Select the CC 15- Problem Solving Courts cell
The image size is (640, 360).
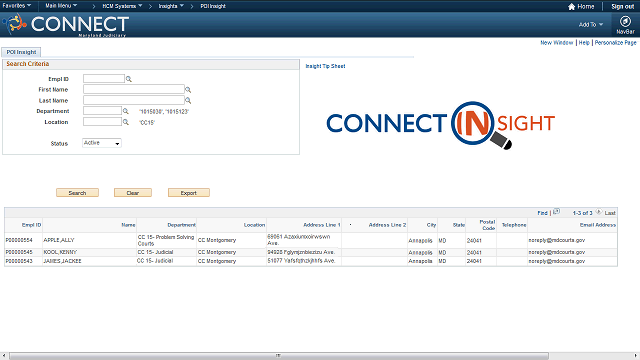pos(166,240)
